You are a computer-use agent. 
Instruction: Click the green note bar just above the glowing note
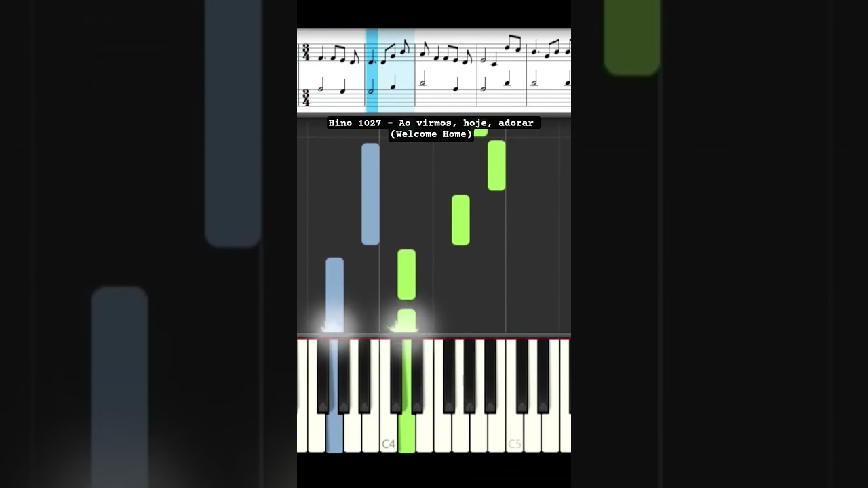tap(406, 274)
